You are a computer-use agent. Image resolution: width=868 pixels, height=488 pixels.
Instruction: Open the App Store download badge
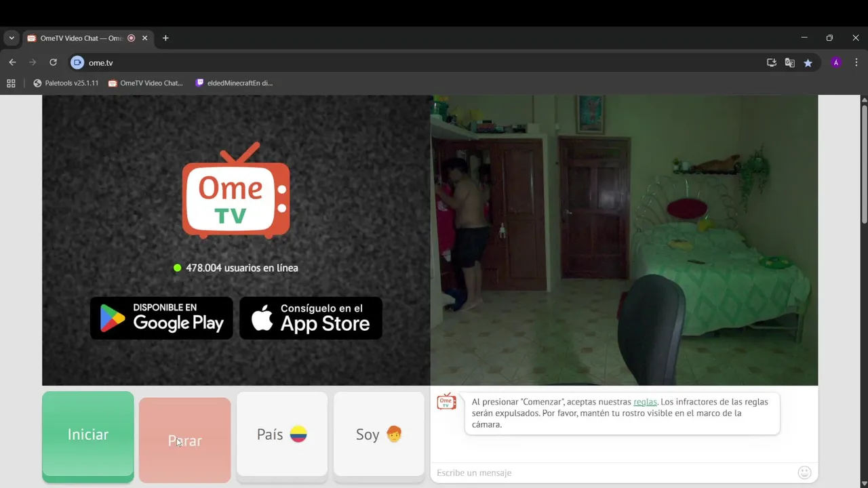(311, 318)
